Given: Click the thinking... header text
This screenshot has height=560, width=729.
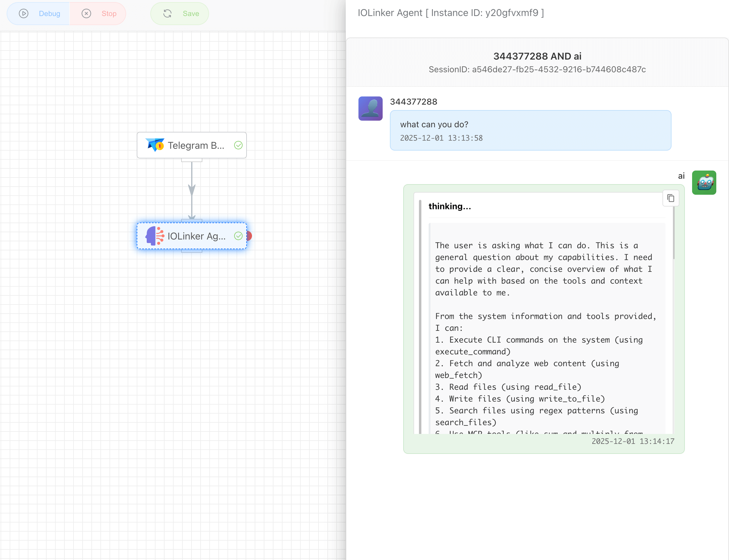Looking at the screenshot, I should (x=449, y=206).
